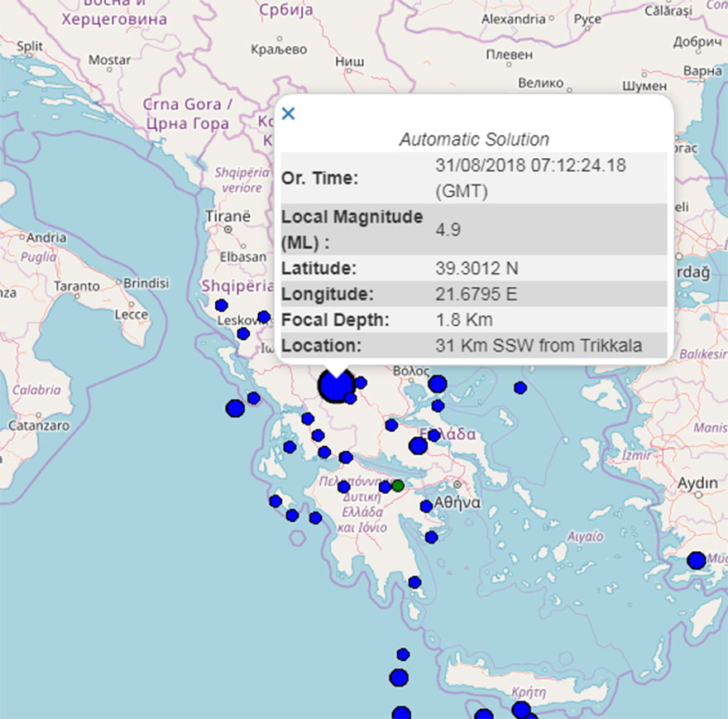728x719 pixels.
Task: Click the Local Magnitude value 4.9
Action: (448, 228)
